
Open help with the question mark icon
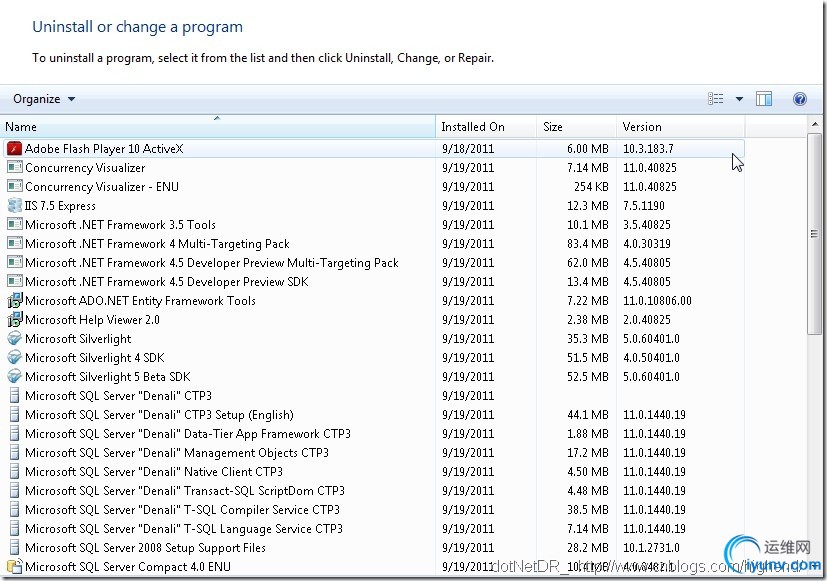800,99
